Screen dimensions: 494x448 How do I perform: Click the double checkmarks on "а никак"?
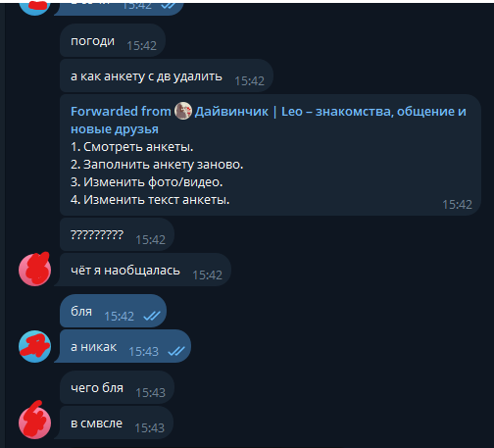coord(176,351)
